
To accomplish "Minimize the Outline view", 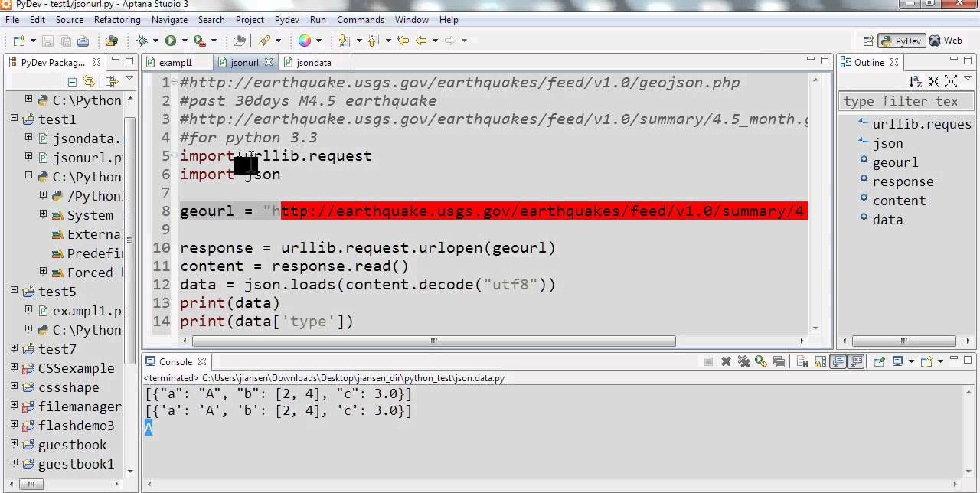I will coord(952,59).
